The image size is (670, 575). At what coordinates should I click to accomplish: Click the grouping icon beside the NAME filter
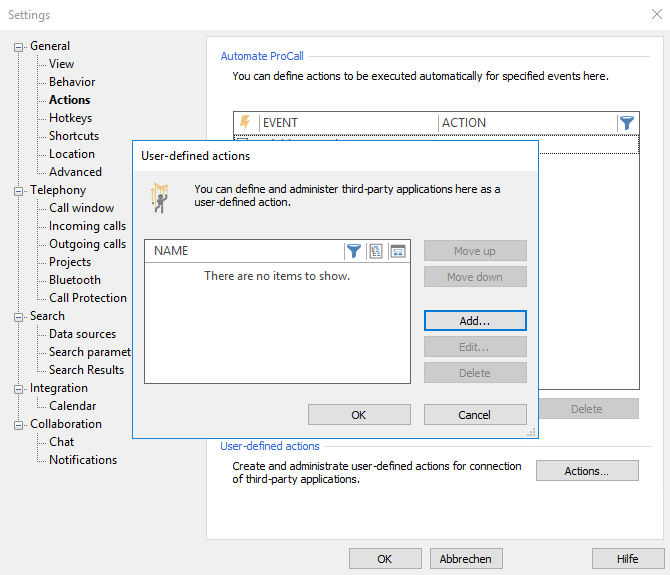click(376, 251)
